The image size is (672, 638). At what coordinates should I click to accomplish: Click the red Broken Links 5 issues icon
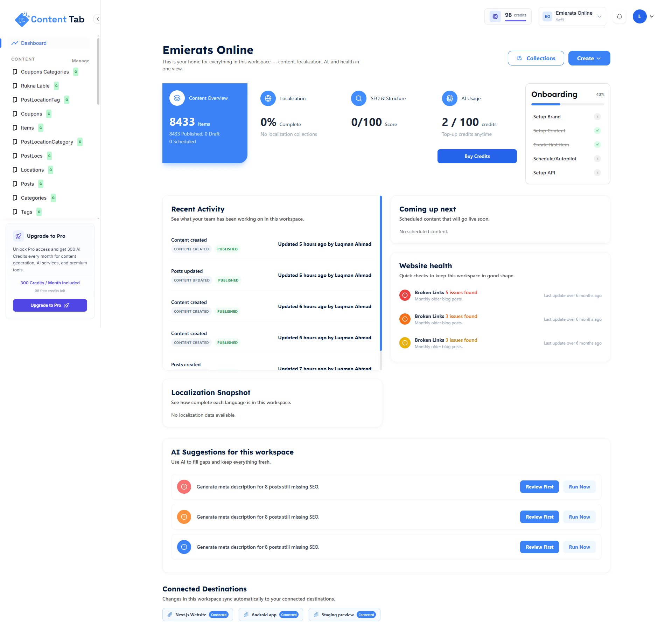click(405, 295)
